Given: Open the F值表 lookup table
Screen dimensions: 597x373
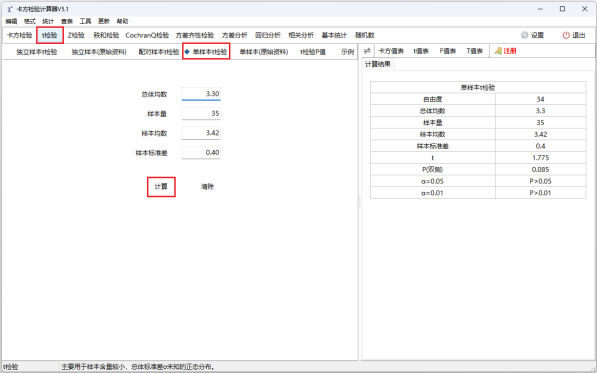Looking at the screenshot, I should pyautogui.click(x=447, y=51).
